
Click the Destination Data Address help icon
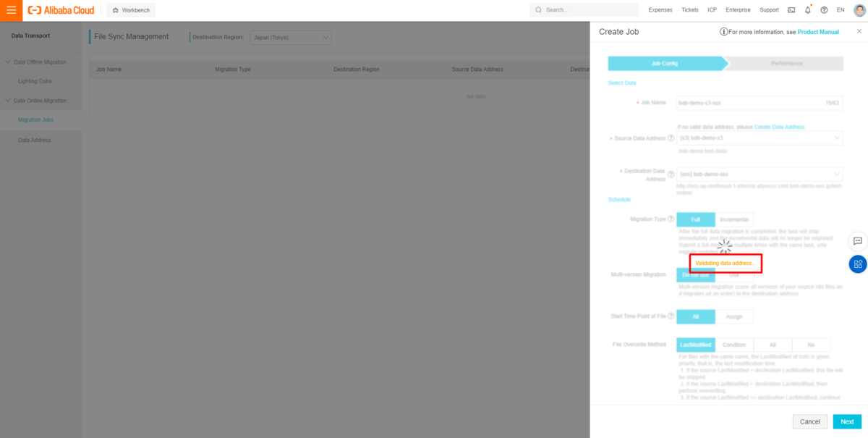click(671, 174)
